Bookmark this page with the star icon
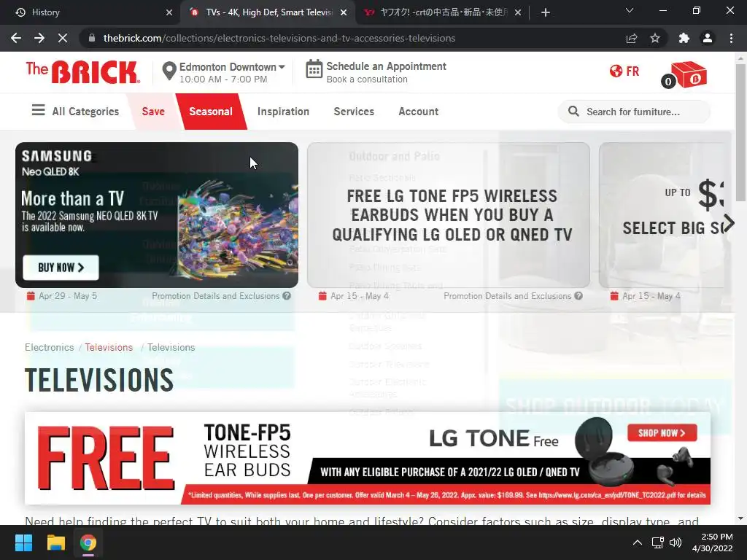Image resolution: width=747 pixels, height=560 pixels. pyautogui.click(x=655, y=38)
